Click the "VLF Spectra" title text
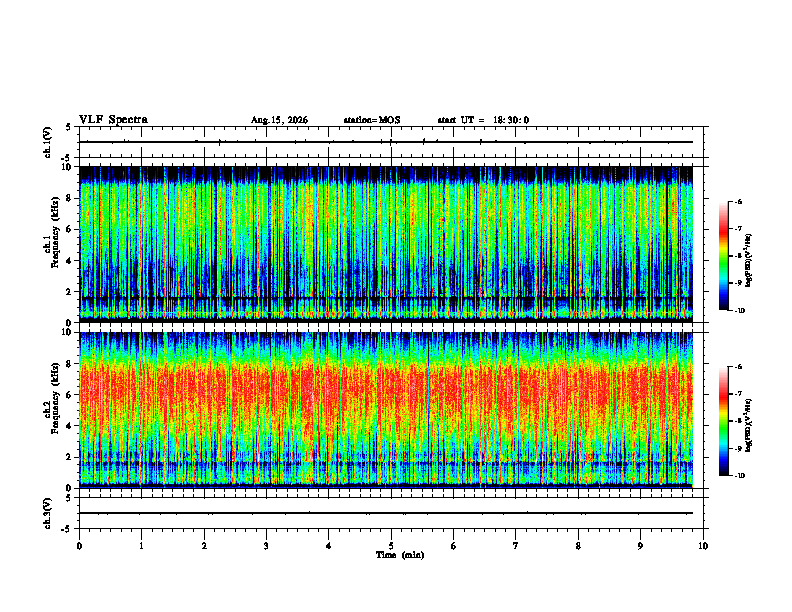This screenshot has width=792, height=612. (x=113, y=120)
